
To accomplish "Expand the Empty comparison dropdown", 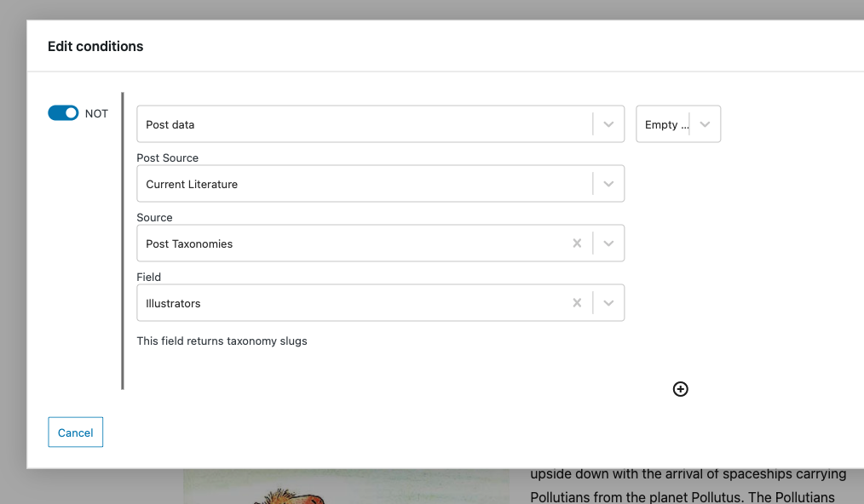I will coord(705,124).
